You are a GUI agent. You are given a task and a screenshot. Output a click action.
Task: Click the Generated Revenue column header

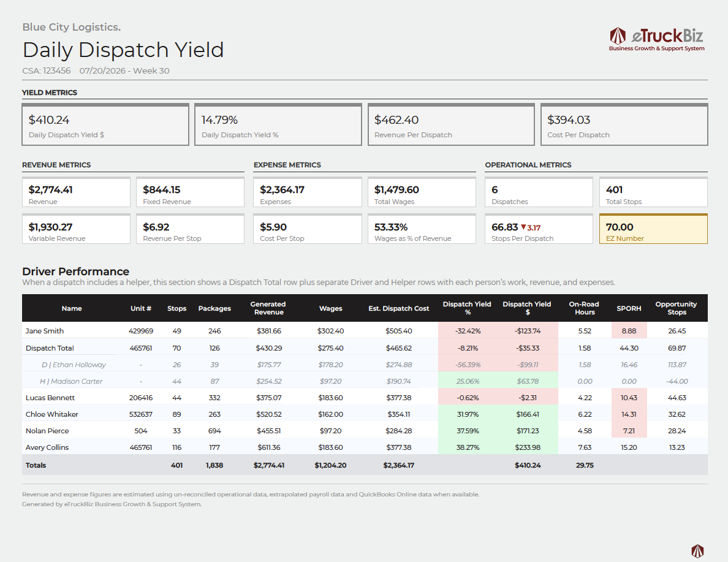click(268, 308)
